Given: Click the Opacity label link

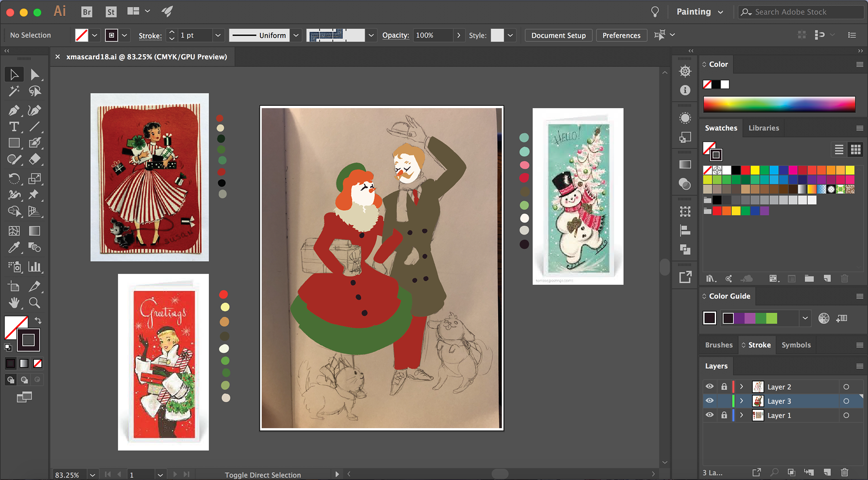Looking at the screenshot, I should pyautogui.click(x=396, y=35).
